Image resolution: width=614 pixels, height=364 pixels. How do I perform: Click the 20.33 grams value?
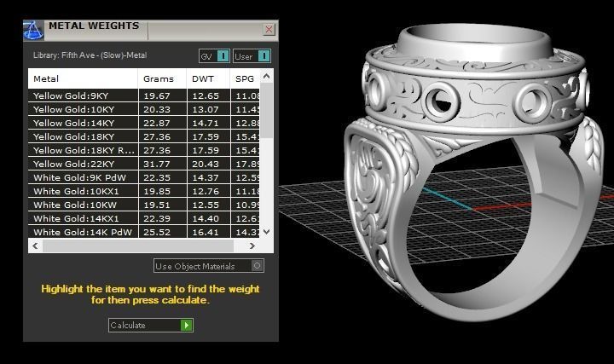157,110
